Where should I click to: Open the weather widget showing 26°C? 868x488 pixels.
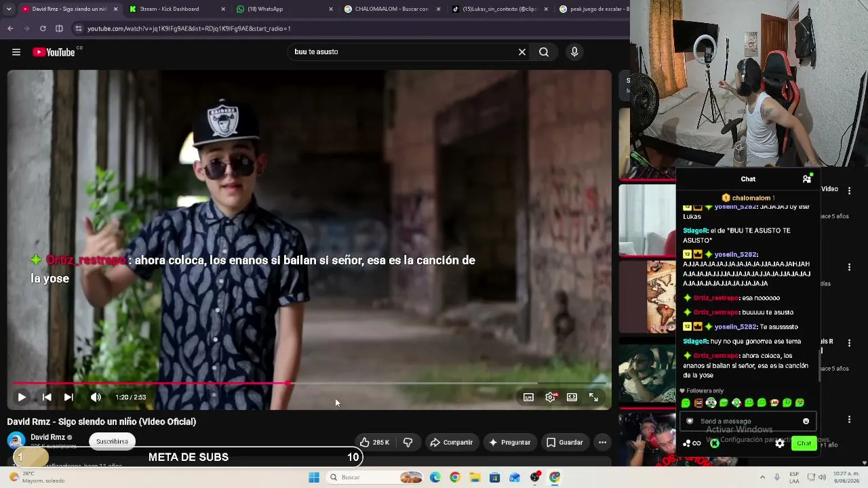click(37, 477)
